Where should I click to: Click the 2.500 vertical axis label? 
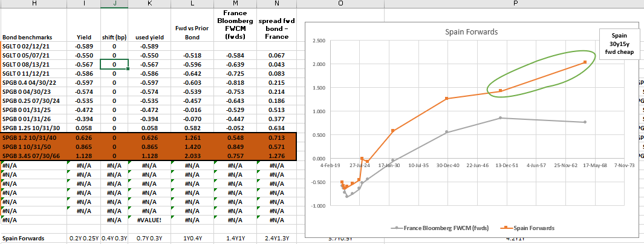[x=319, y=41]
